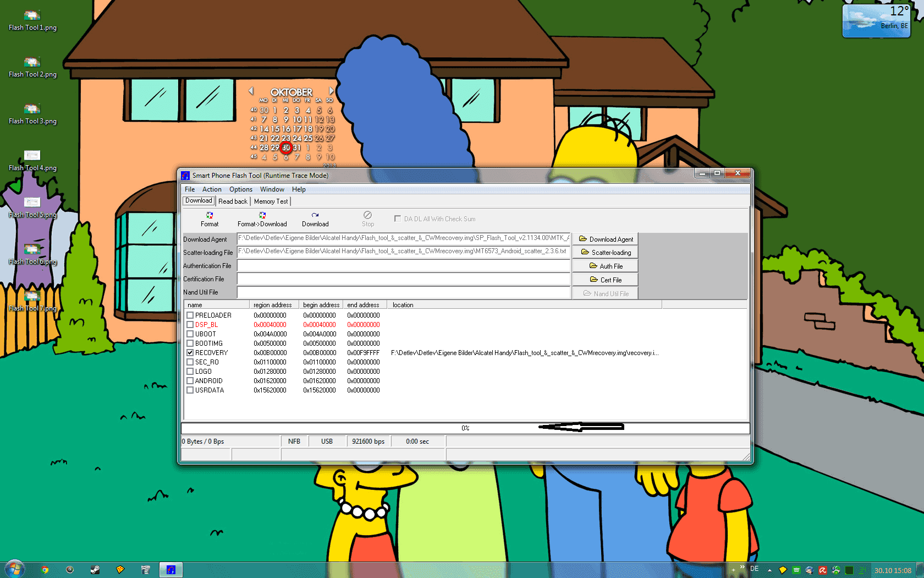Click the red Avira tray icon

point(822,570)
